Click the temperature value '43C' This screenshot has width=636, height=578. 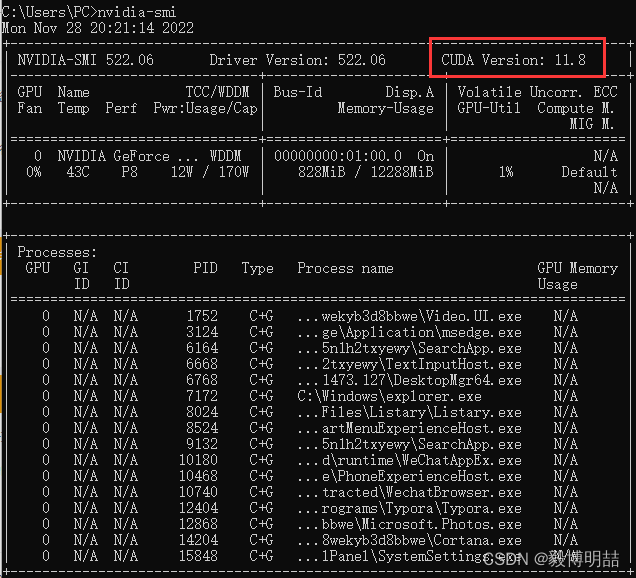click(x=77, y=172)
